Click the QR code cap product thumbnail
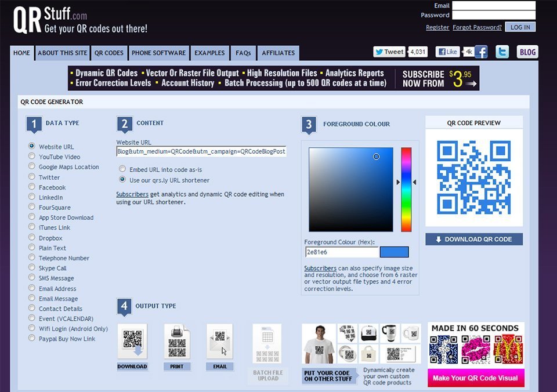557x392 pixels. (368, 333)
